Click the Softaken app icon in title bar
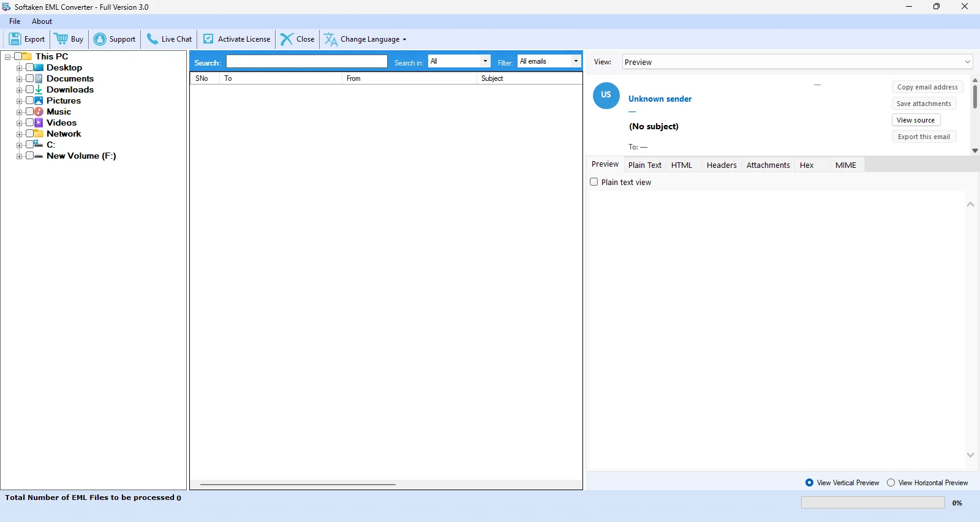This screenshot has height=522, width=980. 6,7
